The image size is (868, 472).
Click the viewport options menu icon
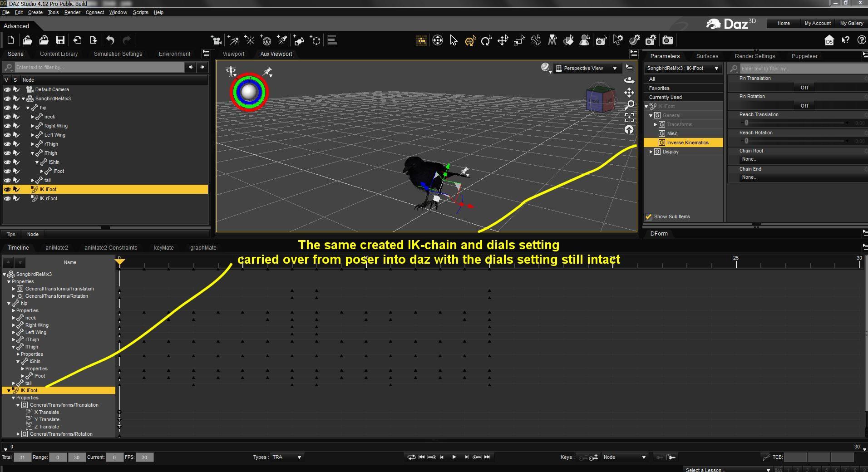[x=629, y=68]
